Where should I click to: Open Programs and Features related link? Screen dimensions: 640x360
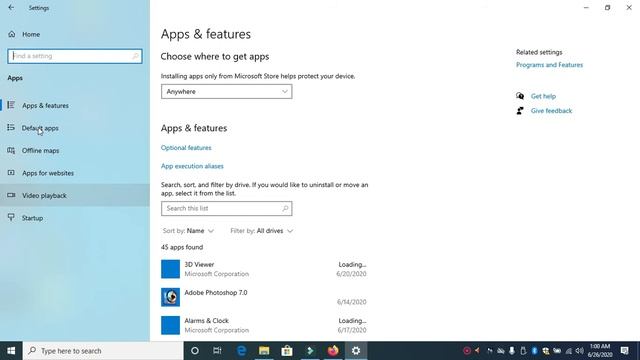click(x=549, y=65)
